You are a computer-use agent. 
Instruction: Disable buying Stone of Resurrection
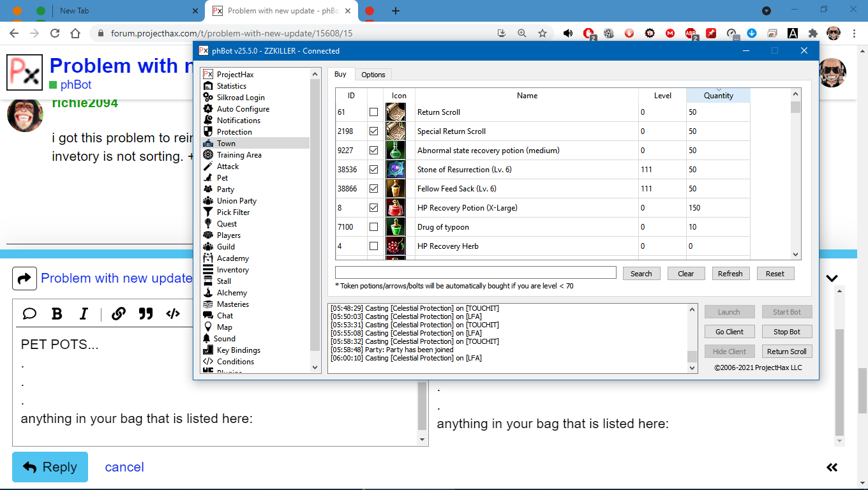[x=374, y=169]
